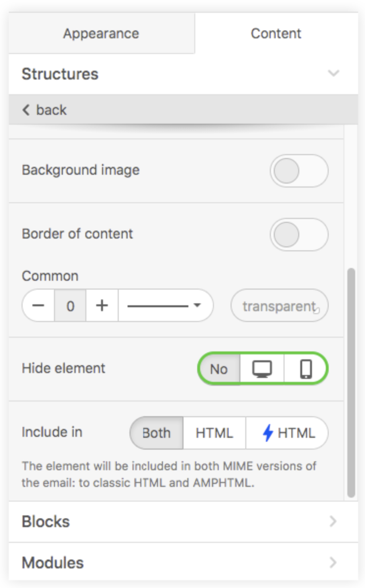Hide element on desktop using monitor icon
This screenshot has width=365, height=588.
262,369
